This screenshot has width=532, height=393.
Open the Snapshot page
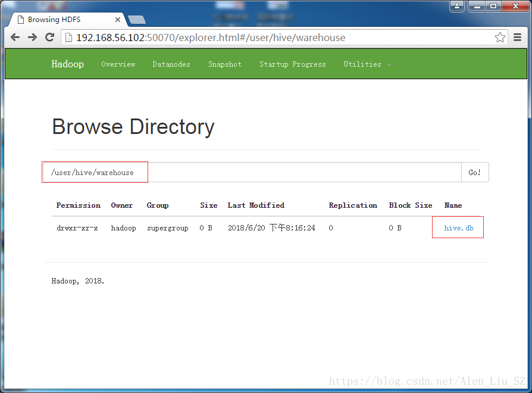click(225, 64)
